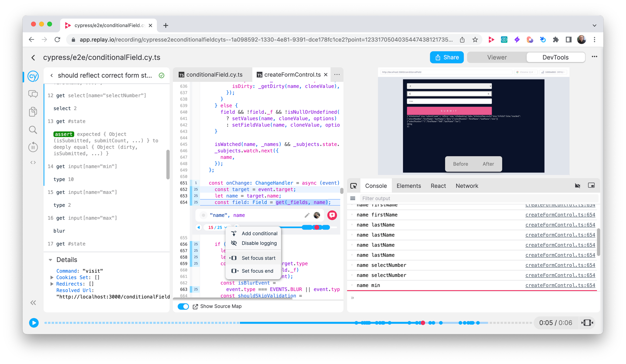Focus the Filter output field
Screen dimensions: 626x364
pos(478,198)
